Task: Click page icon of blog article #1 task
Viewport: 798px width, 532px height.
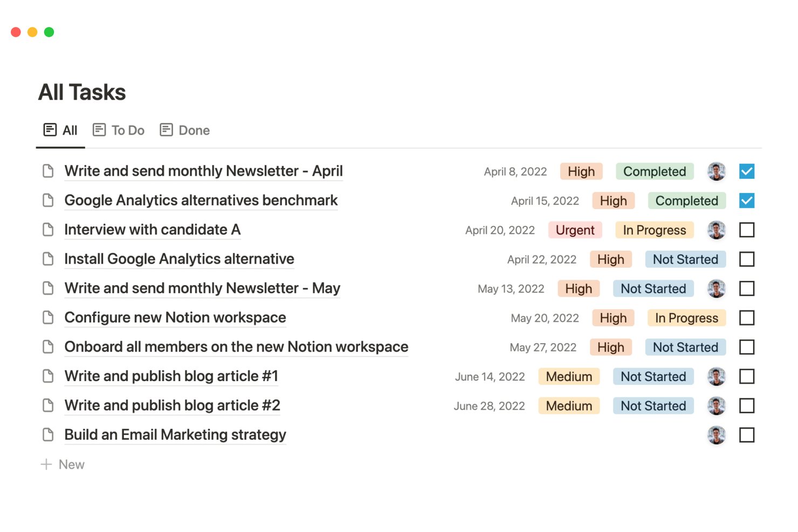Action: click(48, 376)
